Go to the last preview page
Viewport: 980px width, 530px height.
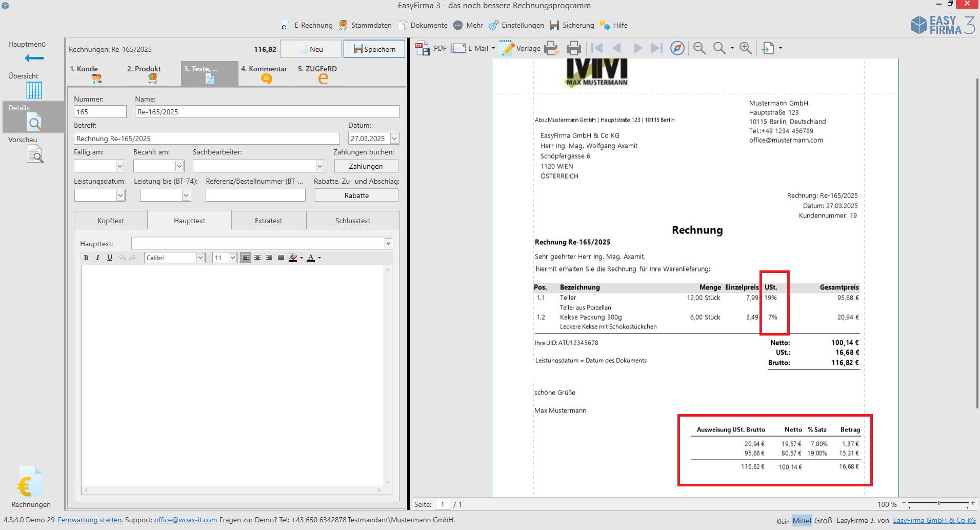(x=656, y=48)
